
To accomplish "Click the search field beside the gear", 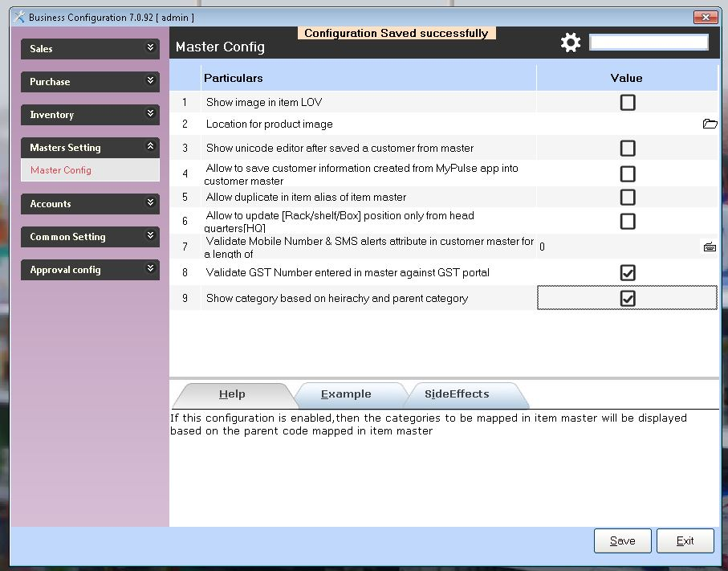I will tap(649, 43).
